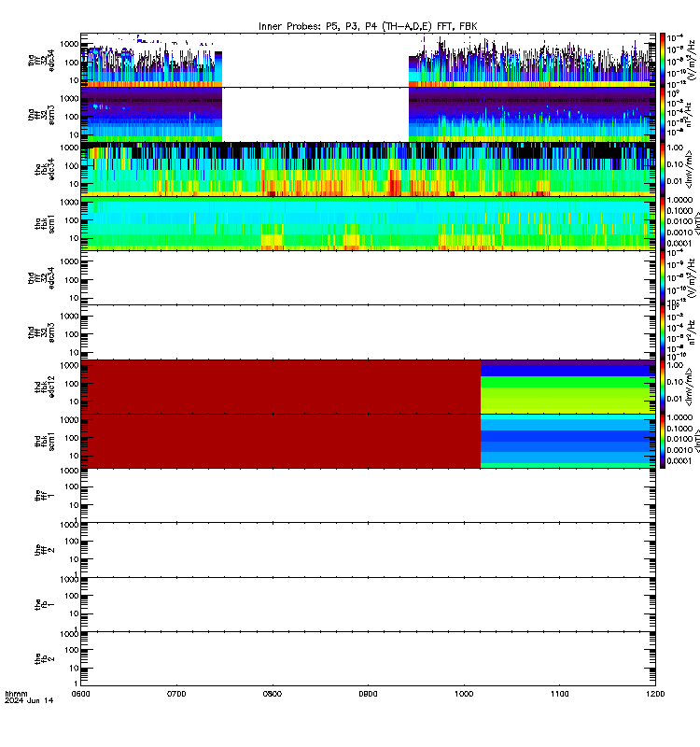Click the 'thd fff 32 edc34' panel label
The width and height of the screenshot is (700, 747).
click(41, 277)
